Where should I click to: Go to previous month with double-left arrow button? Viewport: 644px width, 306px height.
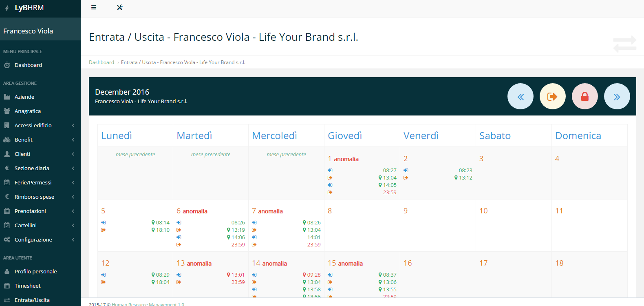coord(520,96)
